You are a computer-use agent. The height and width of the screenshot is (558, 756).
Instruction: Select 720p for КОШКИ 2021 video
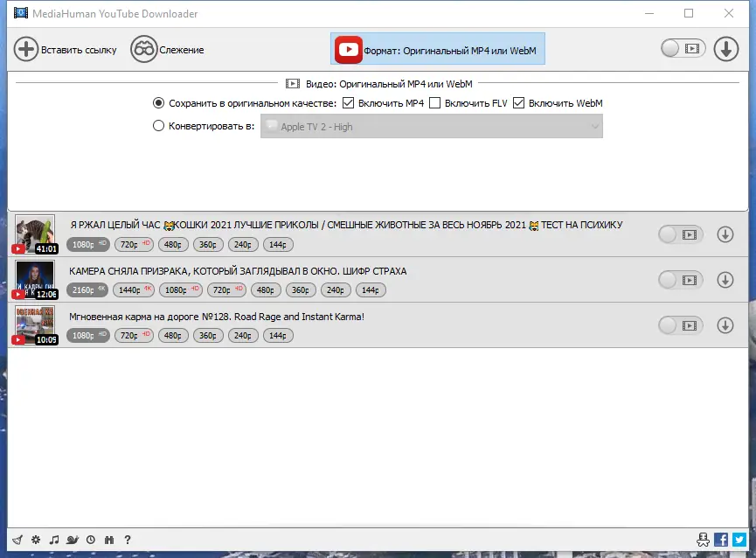[x=134, y=245]
